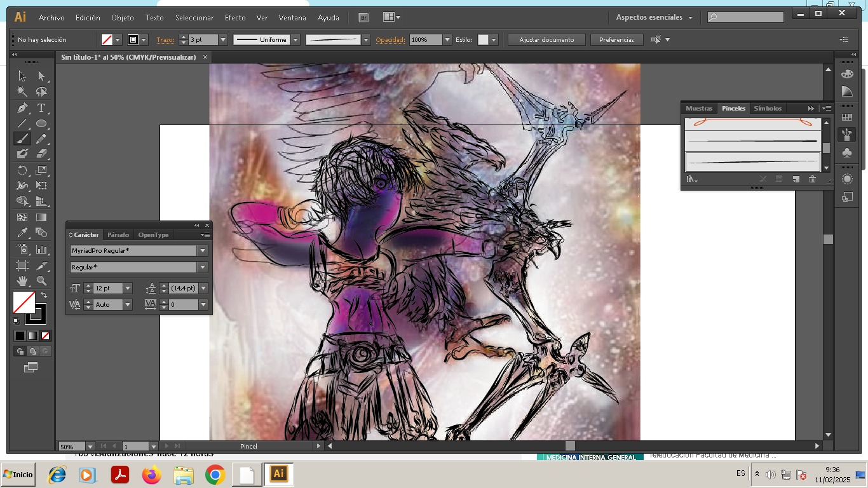868x488 pixels.
Task: Switch to the Párrafo tab
Action: point(118,234)
